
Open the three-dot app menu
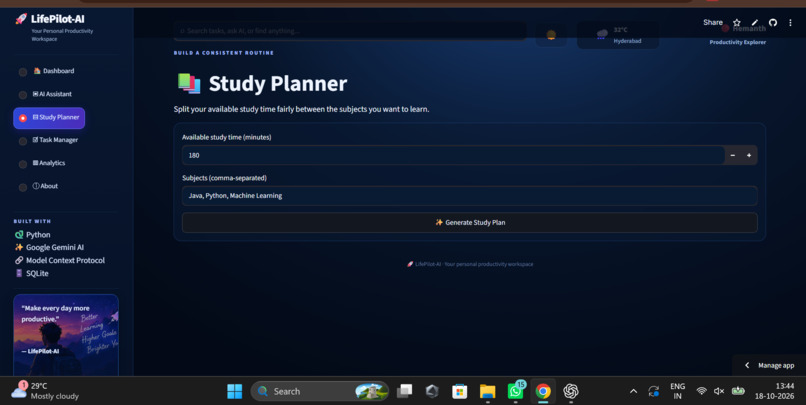tap(790, 23)
